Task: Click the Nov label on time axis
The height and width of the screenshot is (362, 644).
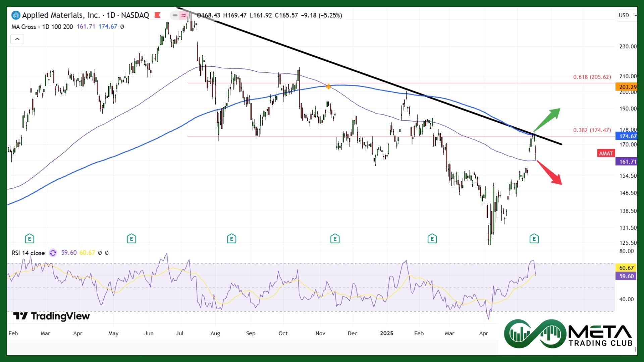Action: pyautogui.click(x=320, y=334)
